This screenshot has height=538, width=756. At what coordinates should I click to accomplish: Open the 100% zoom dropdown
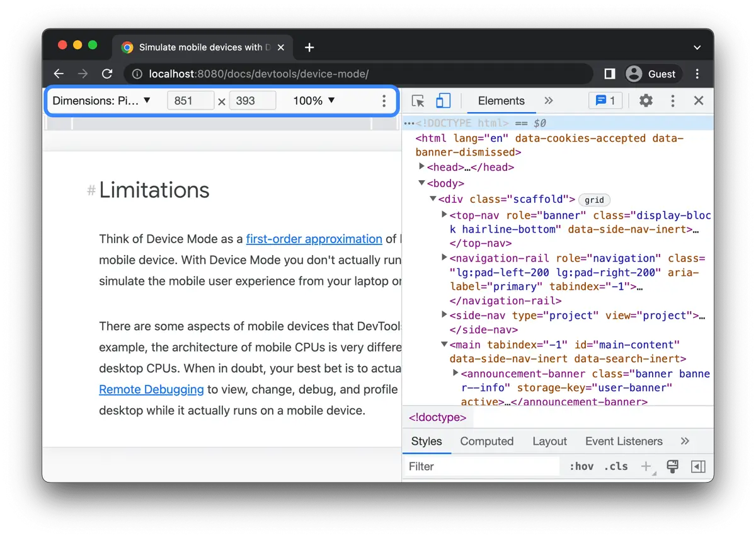point(314,101)
